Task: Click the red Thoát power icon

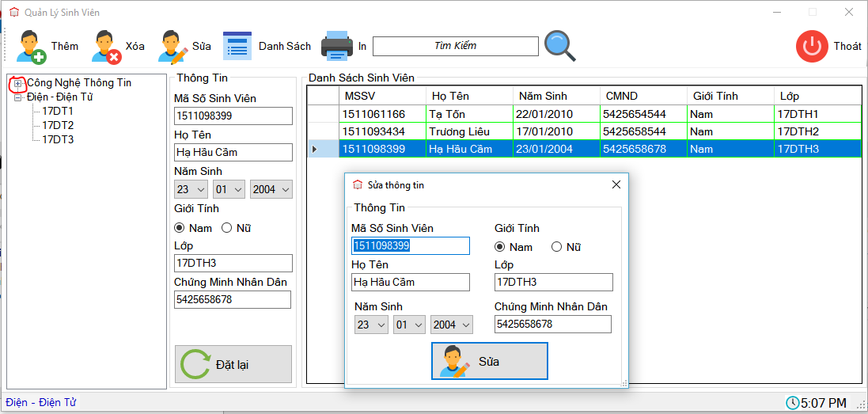Action: (811, 46)
